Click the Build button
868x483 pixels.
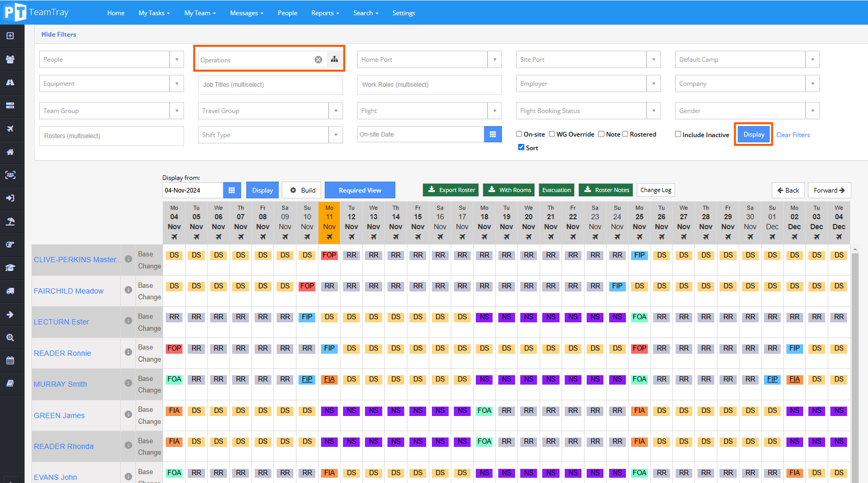pos(303,190)
